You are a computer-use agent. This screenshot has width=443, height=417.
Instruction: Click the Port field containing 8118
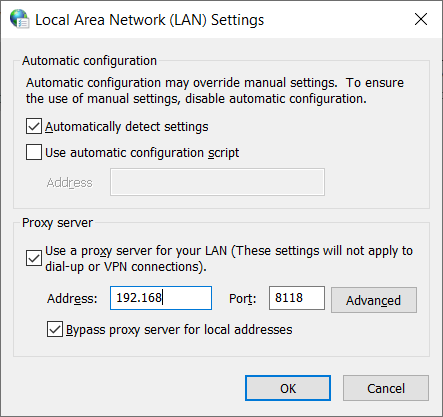tap(297, 298)
